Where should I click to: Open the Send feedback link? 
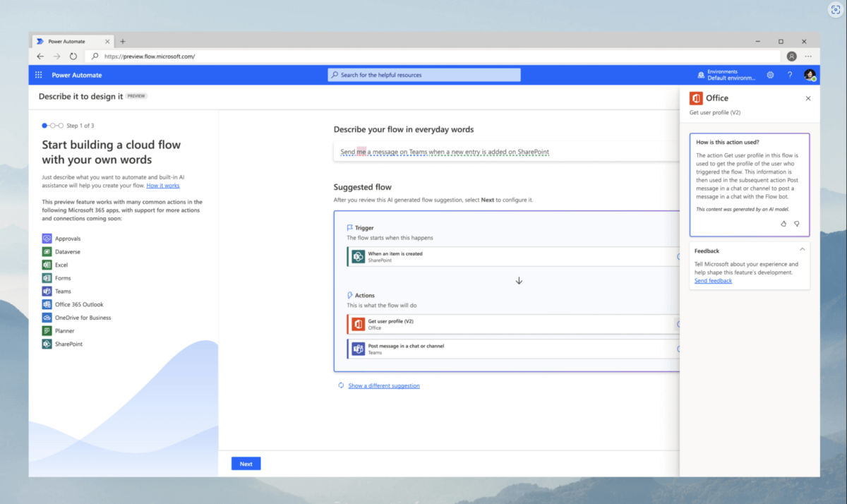(x=713, y=281)
